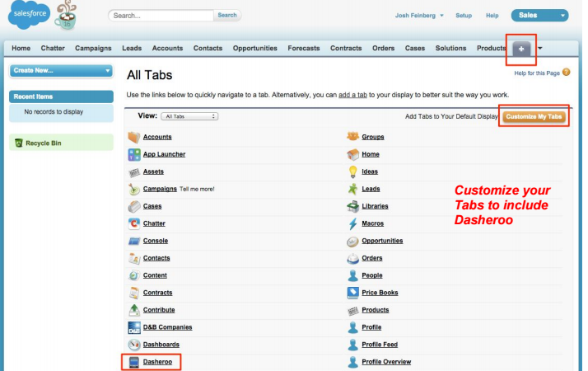Click the Contacts card icon in the list
This screenshot has width=588, height=371.
[134, 258]
